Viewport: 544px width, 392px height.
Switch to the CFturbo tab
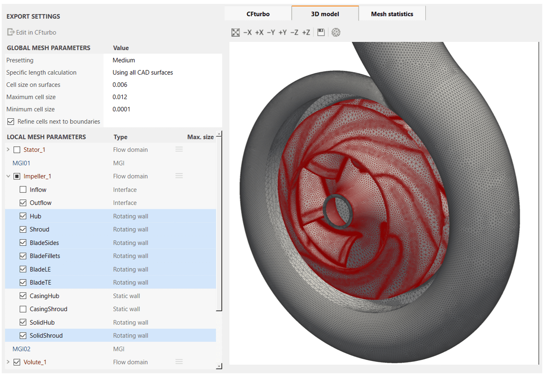[258, 14]
